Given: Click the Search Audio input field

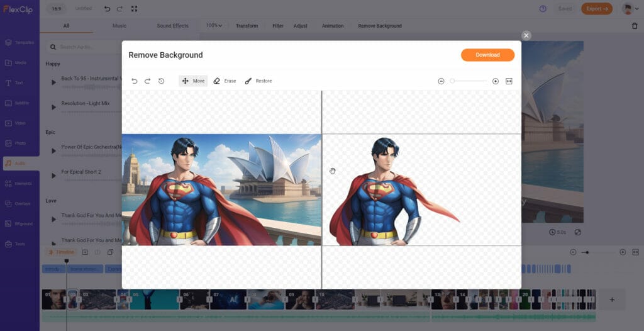Looking at the screenshot, I should (x=84, y=47).
